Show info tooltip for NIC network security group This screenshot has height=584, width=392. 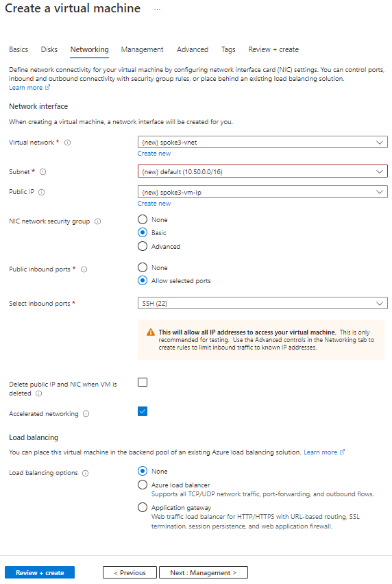click(97, 221)
